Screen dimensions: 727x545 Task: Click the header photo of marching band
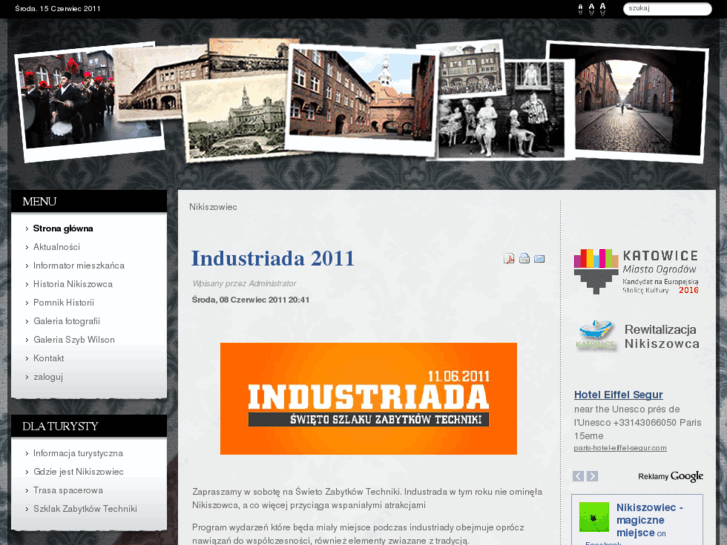click(70, 102)
